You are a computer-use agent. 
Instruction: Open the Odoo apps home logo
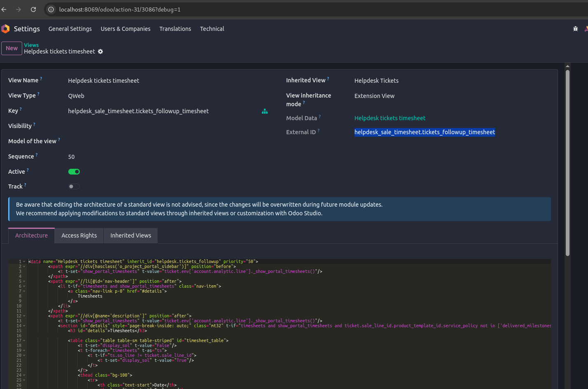[x=5, y=29]
